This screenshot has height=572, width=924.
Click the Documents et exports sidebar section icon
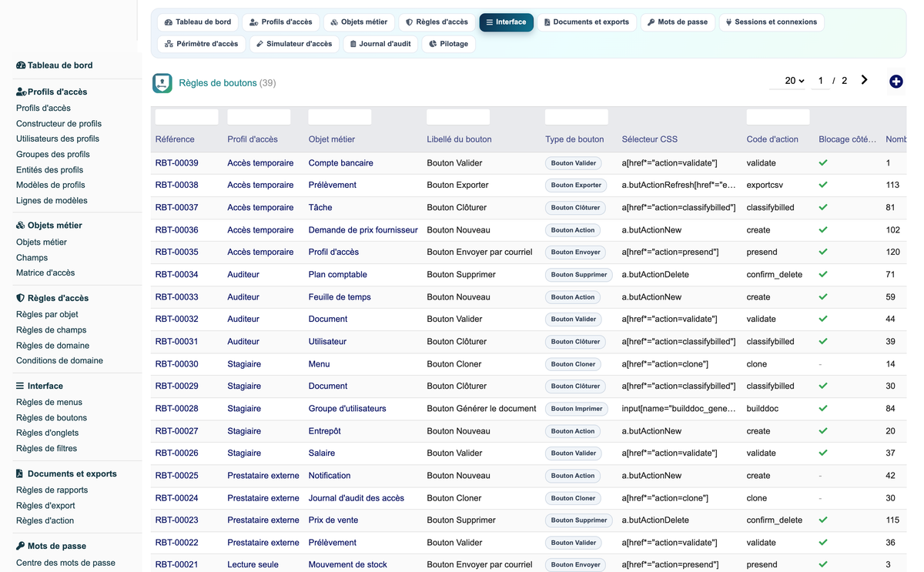click(20, 473)
